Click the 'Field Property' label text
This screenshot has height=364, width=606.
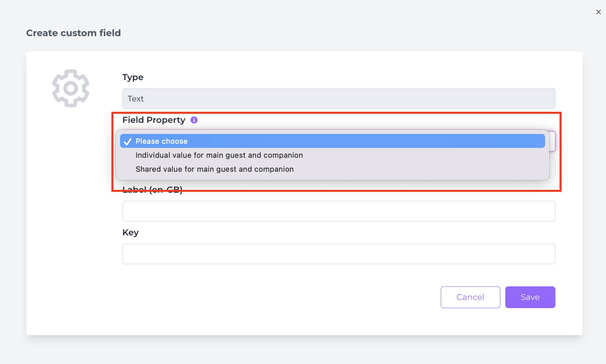154,120
